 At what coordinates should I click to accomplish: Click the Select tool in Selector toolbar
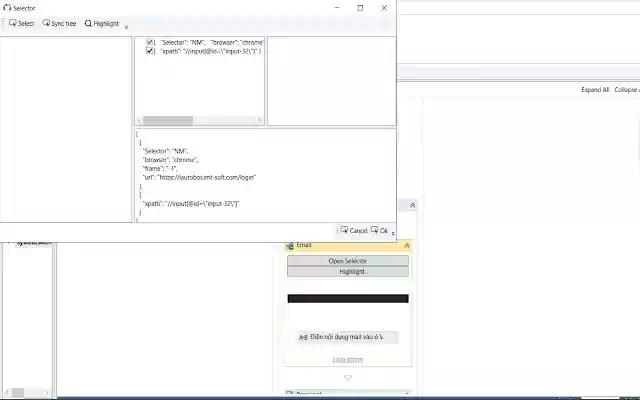21,23
